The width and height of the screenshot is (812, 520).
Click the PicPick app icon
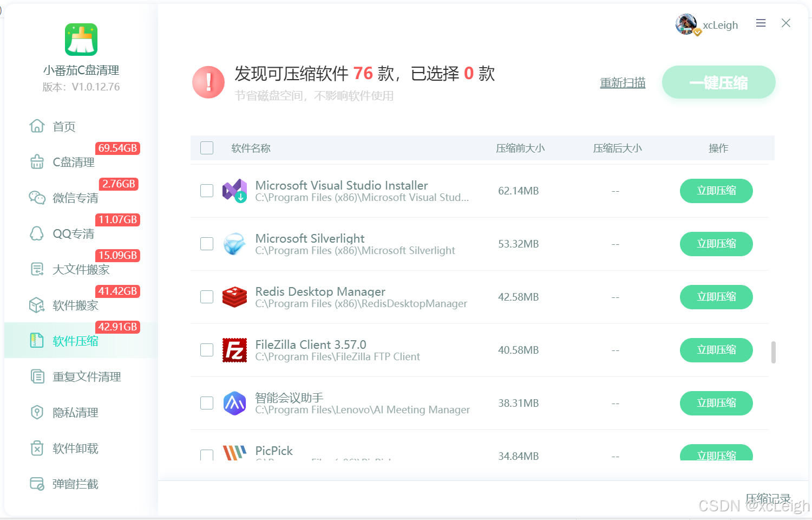coord(234,452)
